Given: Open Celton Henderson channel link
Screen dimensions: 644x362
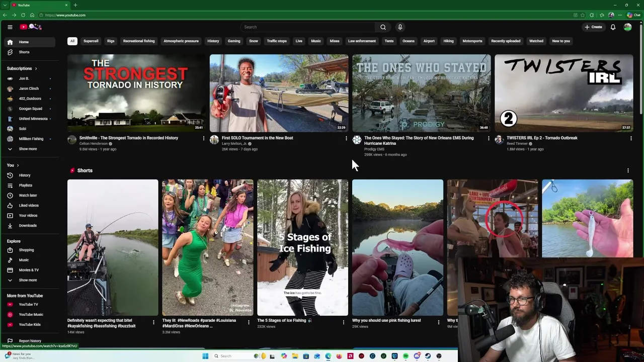Looking at the screenshot, I should point(94,144).
